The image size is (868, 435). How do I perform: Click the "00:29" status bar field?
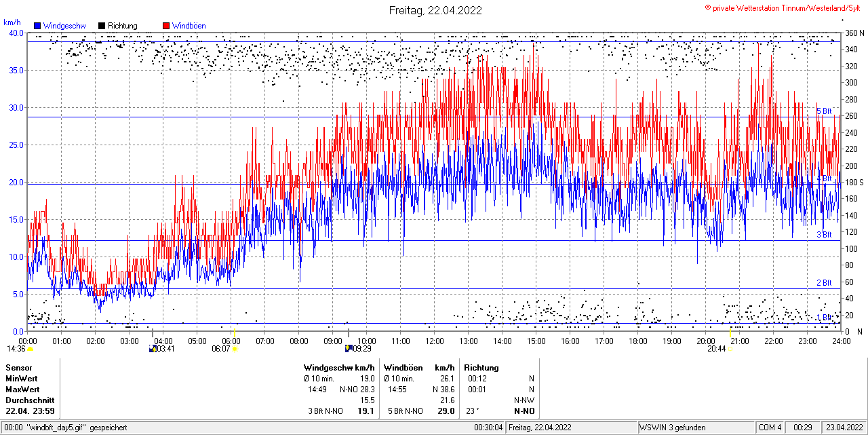tap(803, 428)
